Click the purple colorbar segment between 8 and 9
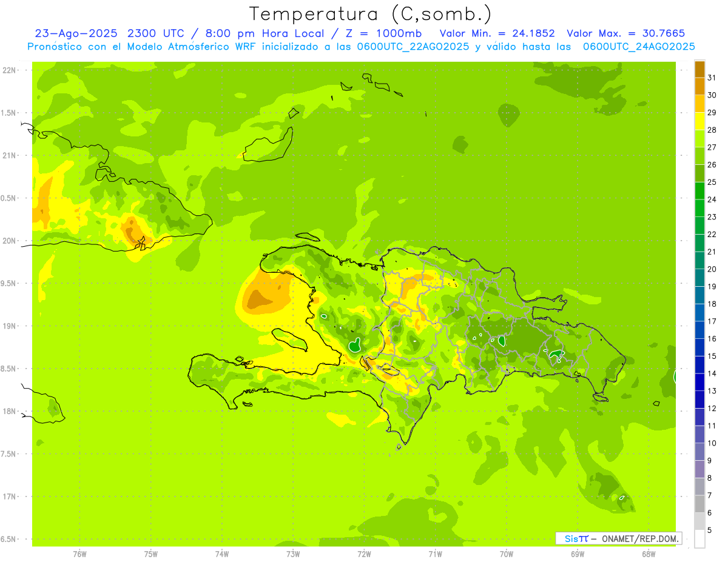Viewport: 728px width, 562px height. (x=699, y=469)
